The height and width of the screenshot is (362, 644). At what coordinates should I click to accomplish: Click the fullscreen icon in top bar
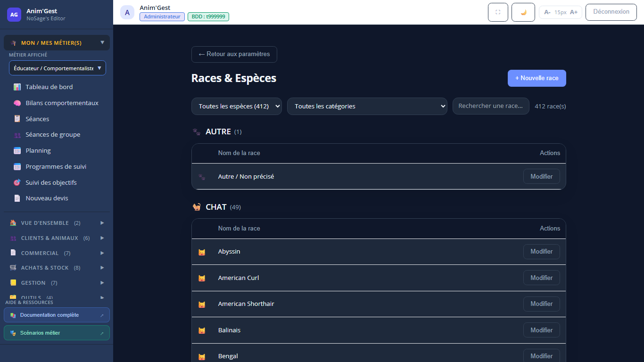coord(498,12)
